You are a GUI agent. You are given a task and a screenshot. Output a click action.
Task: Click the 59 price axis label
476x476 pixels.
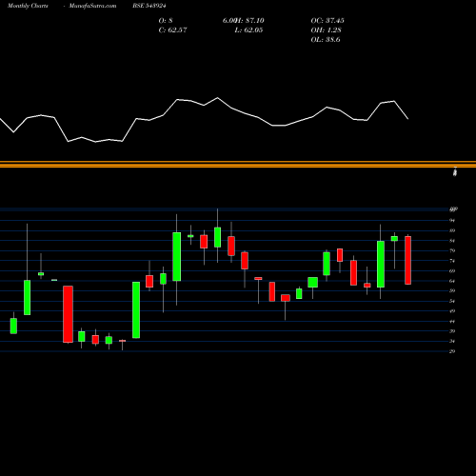tap(452, 290)
